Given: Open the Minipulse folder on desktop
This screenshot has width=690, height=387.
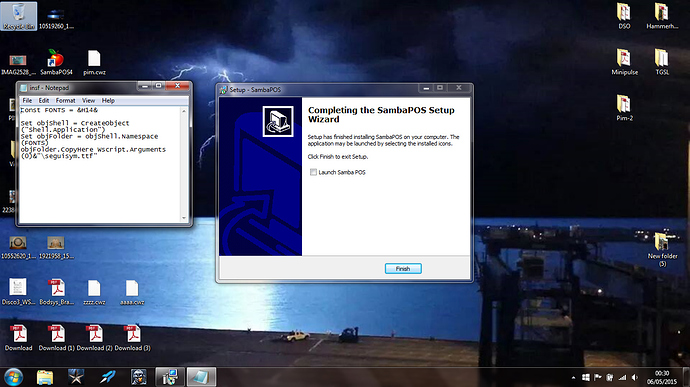Looking at the screenshot, I should pyautogui.click(x=624, y=62).
